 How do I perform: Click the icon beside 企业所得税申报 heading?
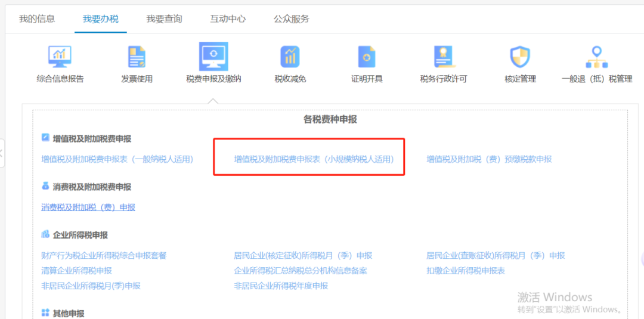(45, 234)
